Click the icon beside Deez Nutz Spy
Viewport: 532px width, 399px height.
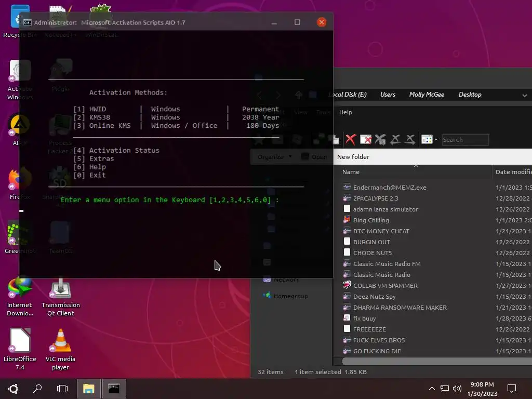pos(347,296)
